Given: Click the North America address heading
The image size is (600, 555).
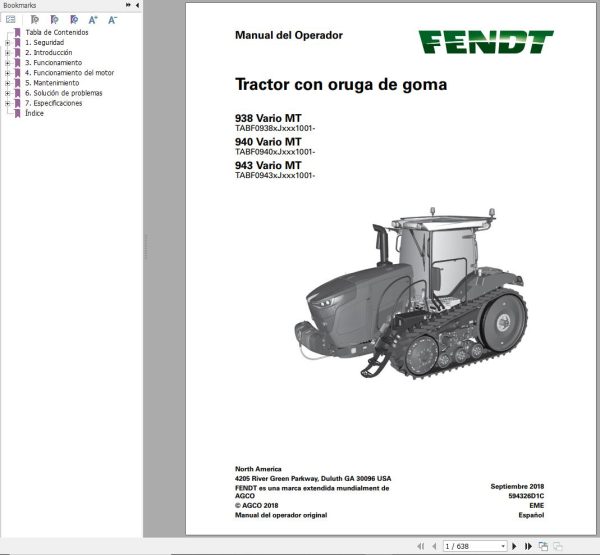Looking at the screenshot, I should point(258,469).
